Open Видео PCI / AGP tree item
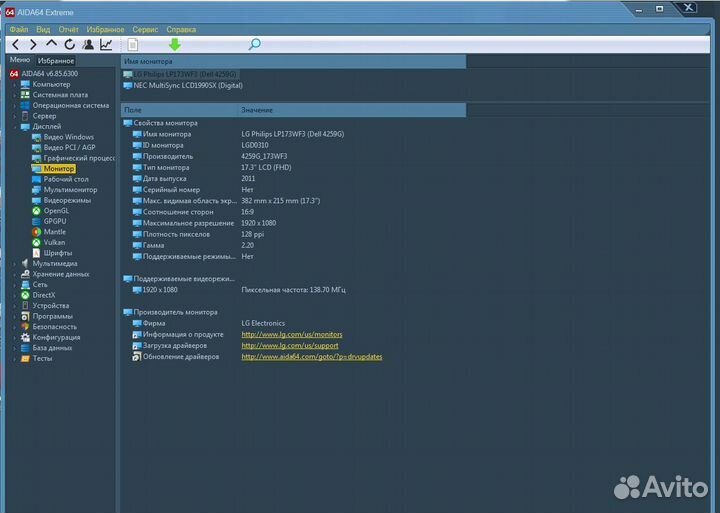The height and width of the screenshot is (513, 720). pos(63,147)
